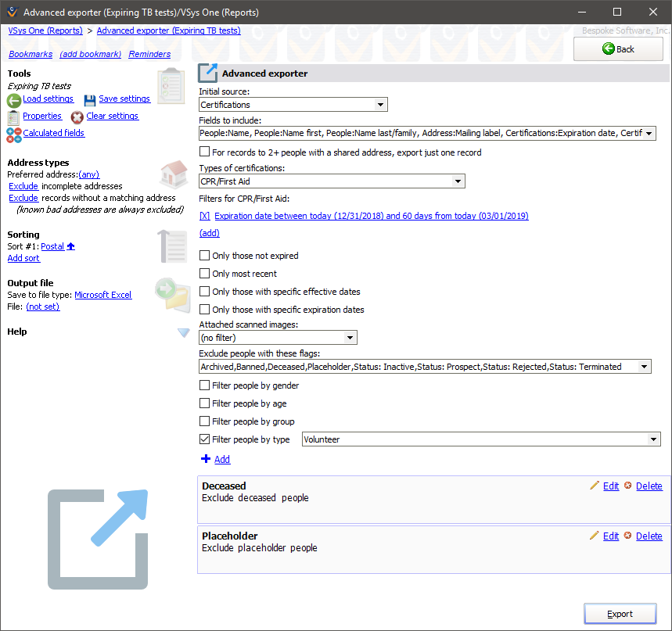
Task: Click the Calculated fields icon
Action: [x=13, y=133]
